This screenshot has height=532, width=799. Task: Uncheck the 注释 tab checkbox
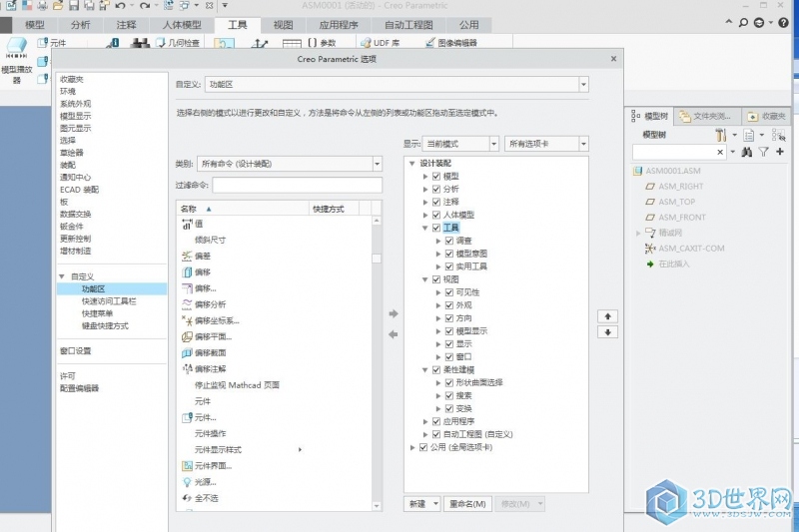point(436,202)
